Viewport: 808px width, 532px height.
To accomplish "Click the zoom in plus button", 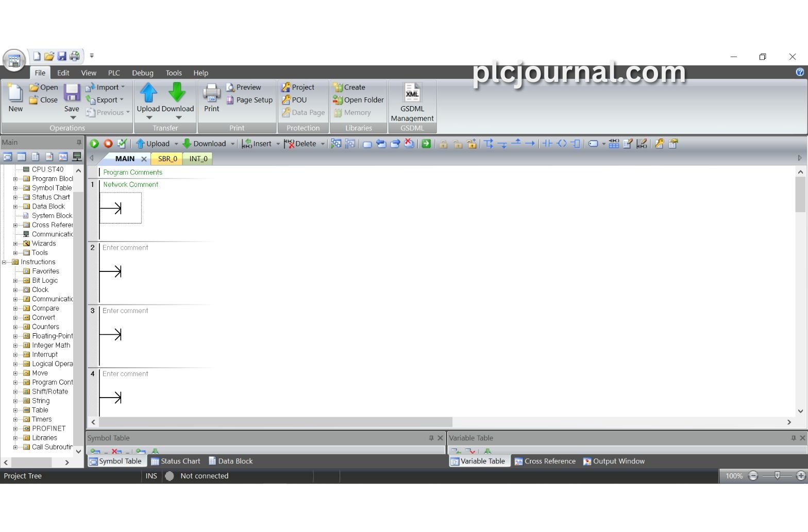I will coord(801,476).
